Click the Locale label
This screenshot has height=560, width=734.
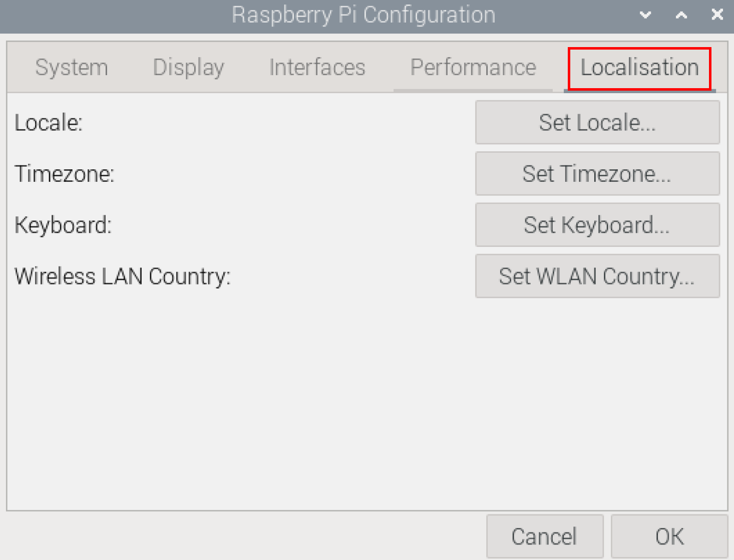49,123
